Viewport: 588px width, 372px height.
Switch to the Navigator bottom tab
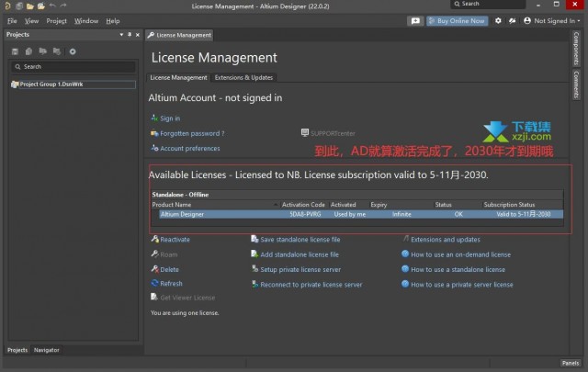coord(47,350)
